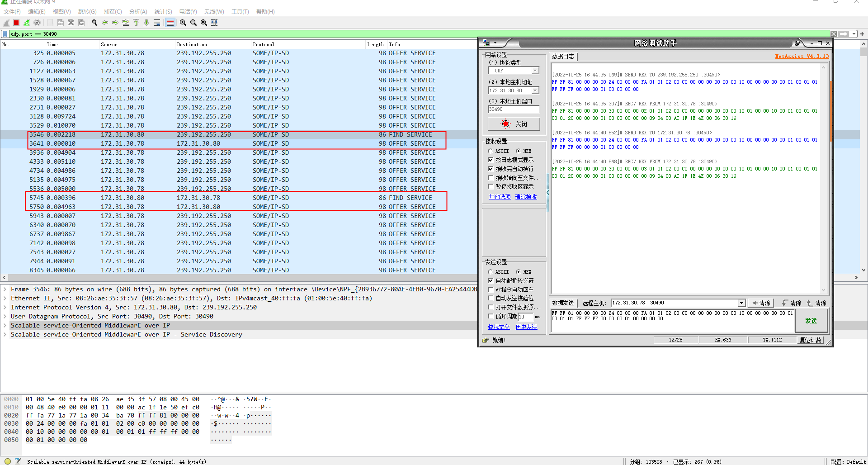
Task: Uncheck the 接收完自动换行 checkbox
Action: point(491,169)
